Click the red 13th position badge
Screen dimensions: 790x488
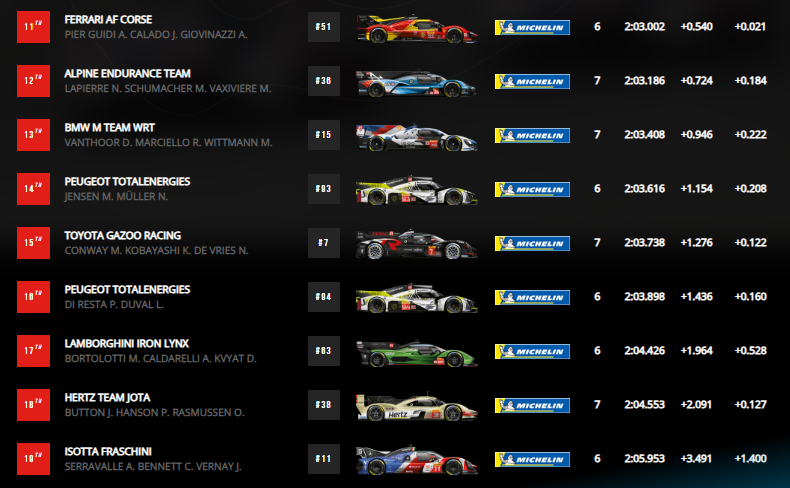pyautogui.click(x=33, y=134)
